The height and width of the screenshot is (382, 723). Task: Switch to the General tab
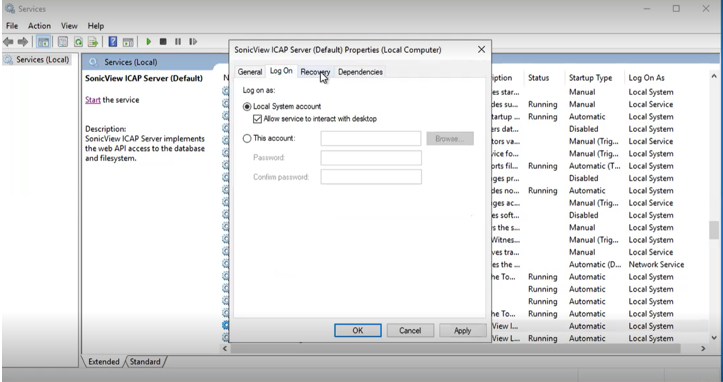(250, 72)
